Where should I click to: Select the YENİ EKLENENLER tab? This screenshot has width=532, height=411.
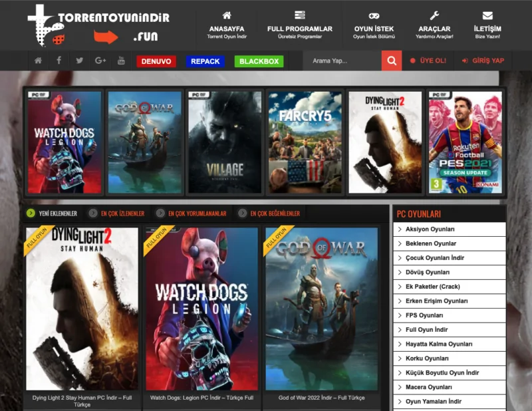[x=58, y=213]
